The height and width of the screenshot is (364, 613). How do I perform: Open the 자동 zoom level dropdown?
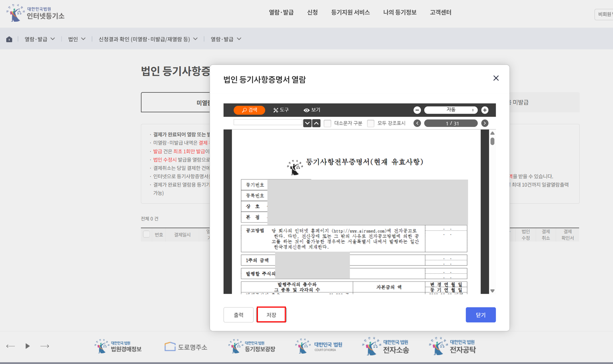click(x=451, y=110)
